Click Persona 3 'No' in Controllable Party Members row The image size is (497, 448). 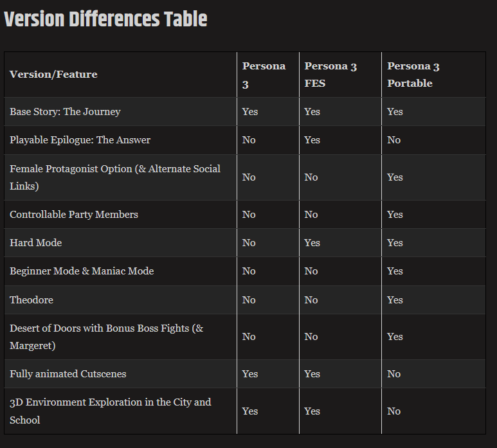[x=249, y=215]
